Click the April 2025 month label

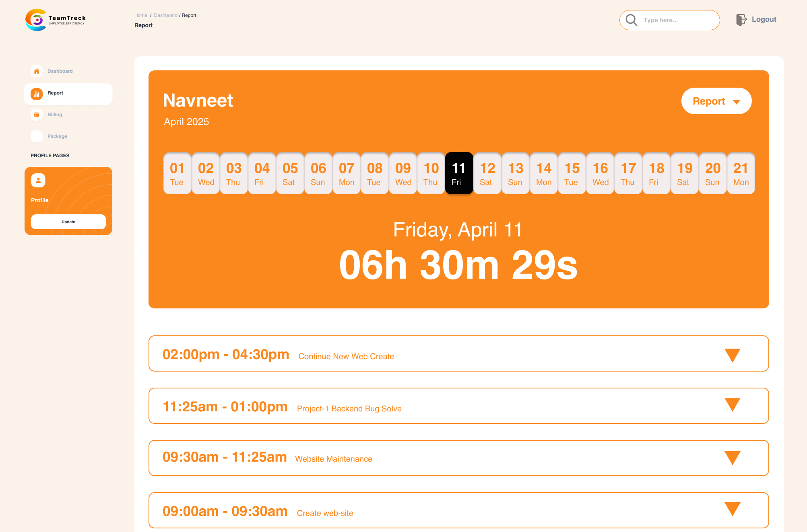pyautogui.click(x=186, y=122)
